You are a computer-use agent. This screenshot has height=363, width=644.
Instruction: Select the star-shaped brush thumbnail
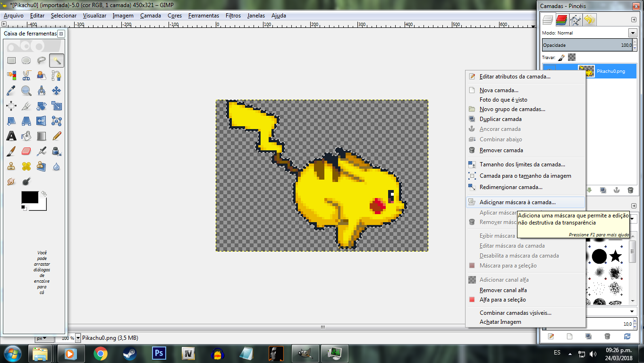616,256
